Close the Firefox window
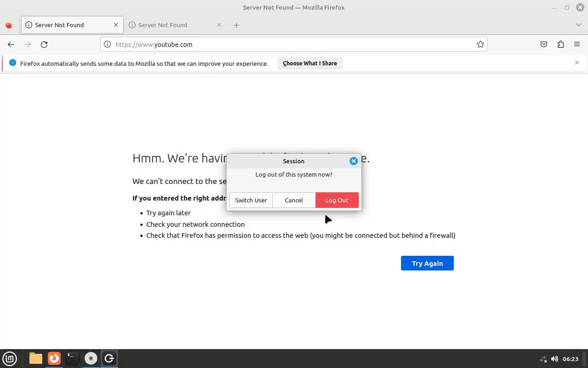This screenshot has width=588, height=368. (x=580, y=7)
